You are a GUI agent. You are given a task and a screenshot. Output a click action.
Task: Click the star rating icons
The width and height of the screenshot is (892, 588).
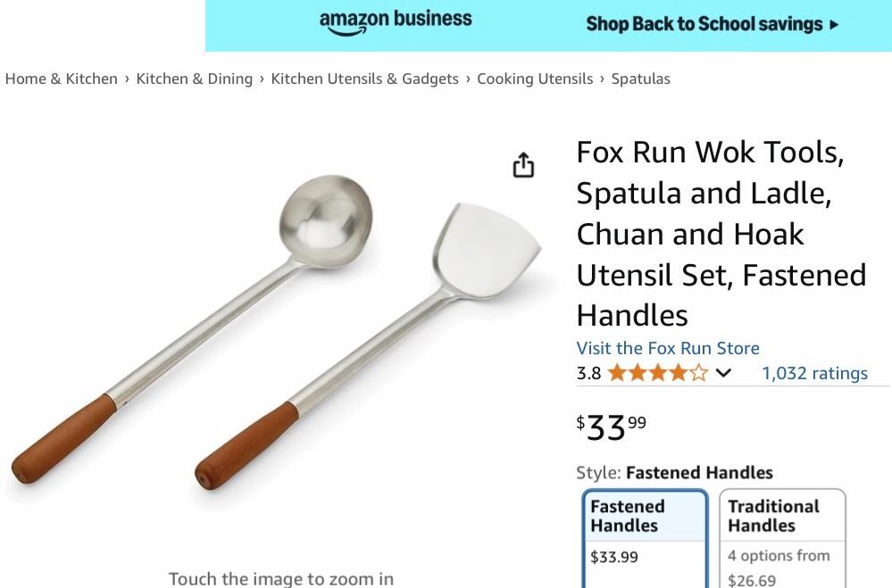[658, 373]
